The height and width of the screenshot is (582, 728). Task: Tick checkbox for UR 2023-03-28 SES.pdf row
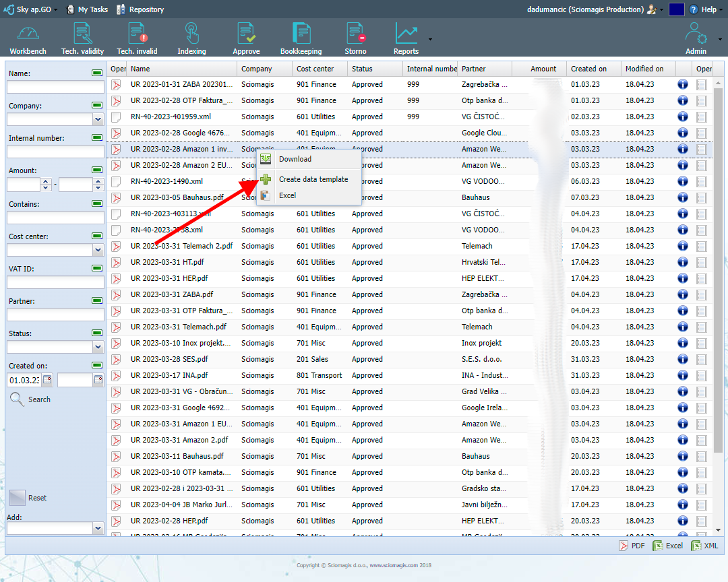(x=702, y=359)
